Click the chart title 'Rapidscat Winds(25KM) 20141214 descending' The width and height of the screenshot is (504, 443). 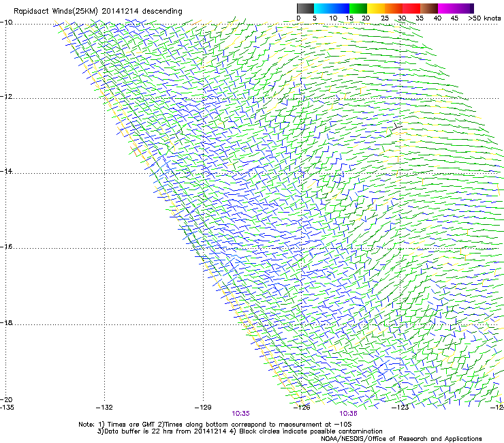97,12
